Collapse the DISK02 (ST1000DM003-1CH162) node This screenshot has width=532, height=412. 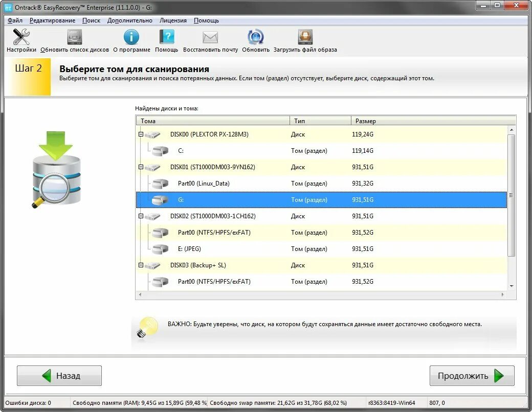coord(141,216)
